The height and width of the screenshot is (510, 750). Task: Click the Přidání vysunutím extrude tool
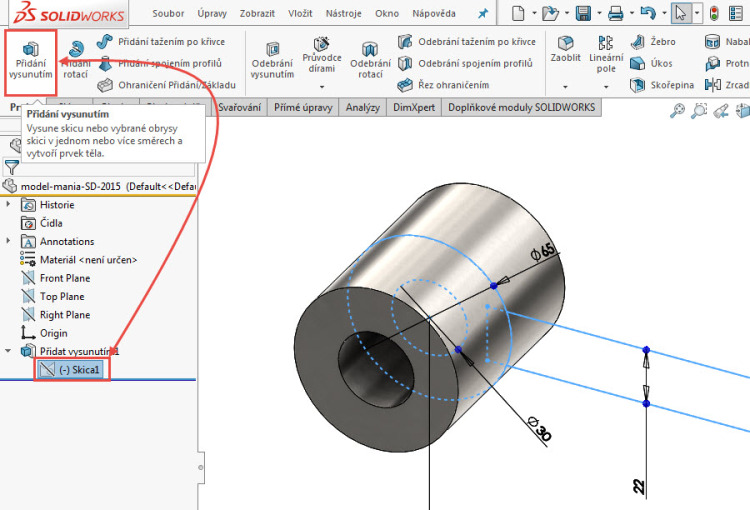click(31, 62)
